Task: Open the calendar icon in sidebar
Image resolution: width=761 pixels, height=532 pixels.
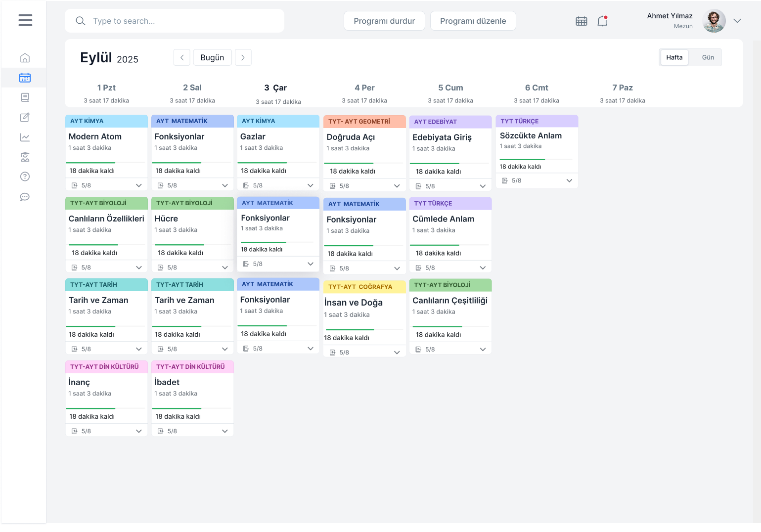Action: pos(25,78)
